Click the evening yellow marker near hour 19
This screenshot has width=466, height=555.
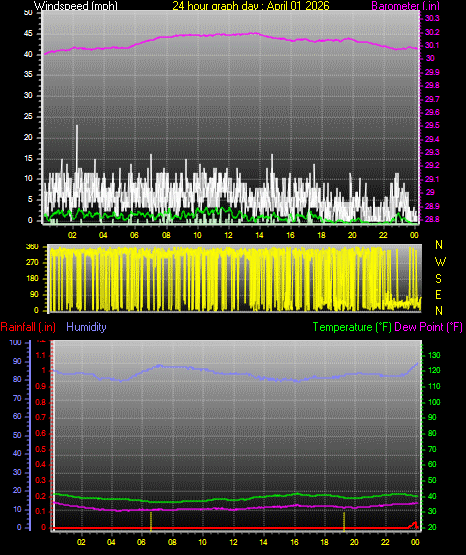(344, 521)
